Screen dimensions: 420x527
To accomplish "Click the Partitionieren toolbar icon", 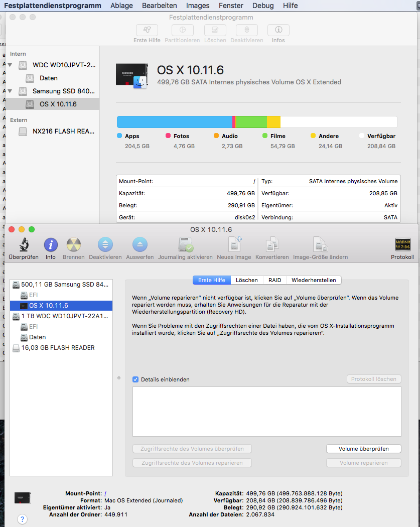I will coord(183,30).
